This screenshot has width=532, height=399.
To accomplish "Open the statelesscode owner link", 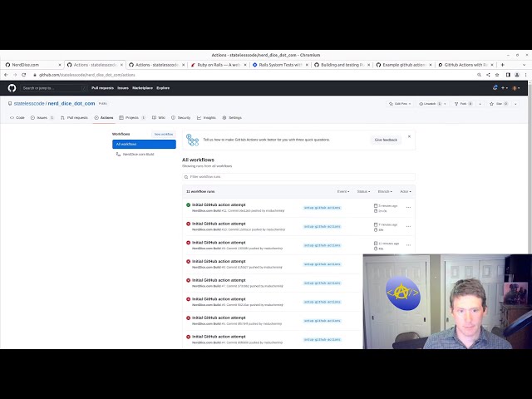I will (29, 103).
